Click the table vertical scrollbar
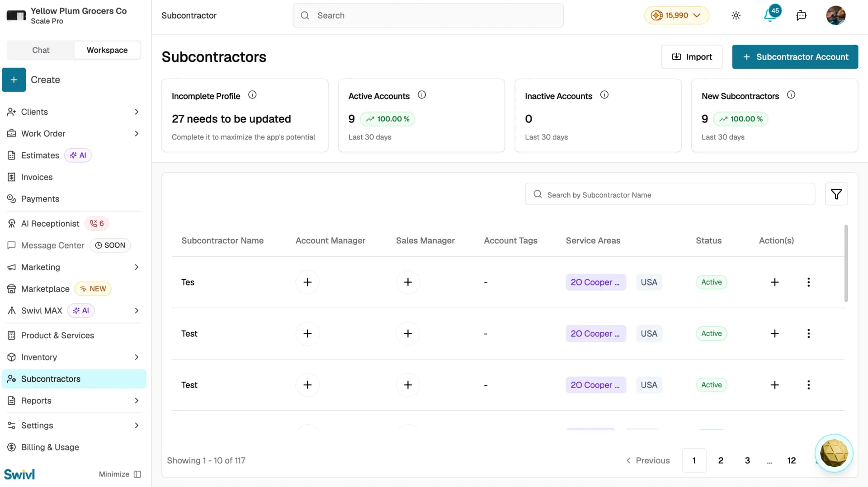This screenshot has width=868, height=487. [846, 263]
